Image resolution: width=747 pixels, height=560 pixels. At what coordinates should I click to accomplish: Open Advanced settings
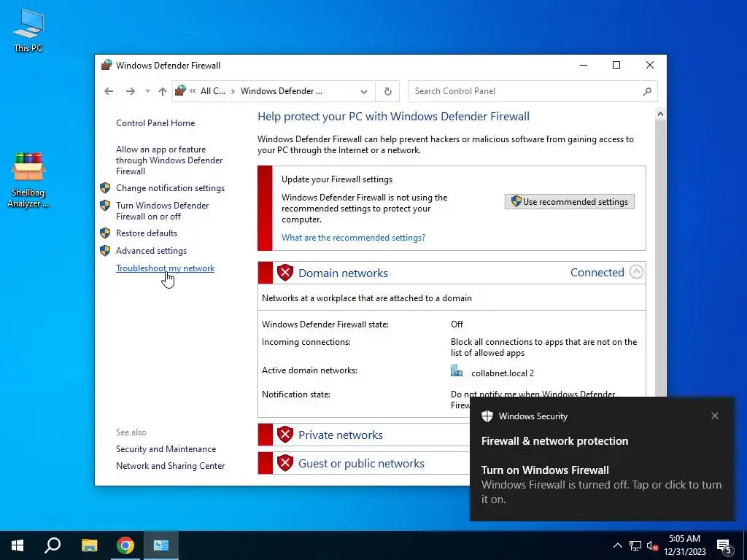(x=151, y=251)
